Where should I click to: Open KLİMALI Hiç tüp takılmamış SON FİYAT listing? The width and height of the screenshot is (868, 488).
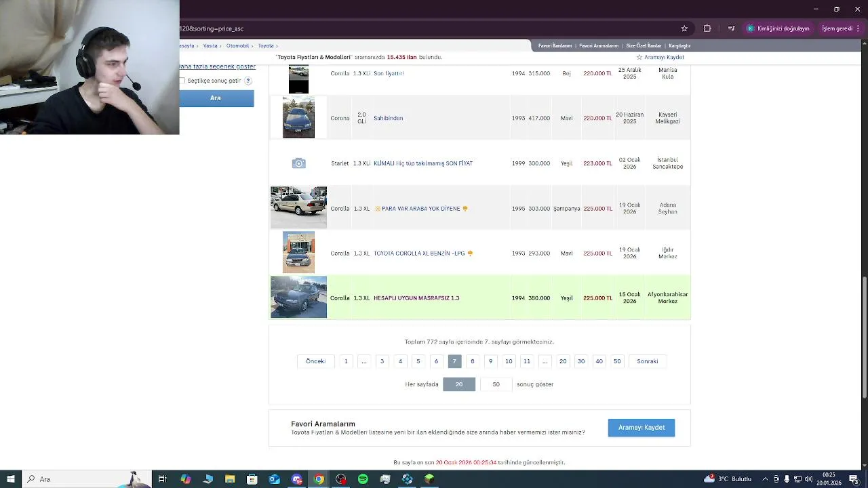(x=423, y=163)
